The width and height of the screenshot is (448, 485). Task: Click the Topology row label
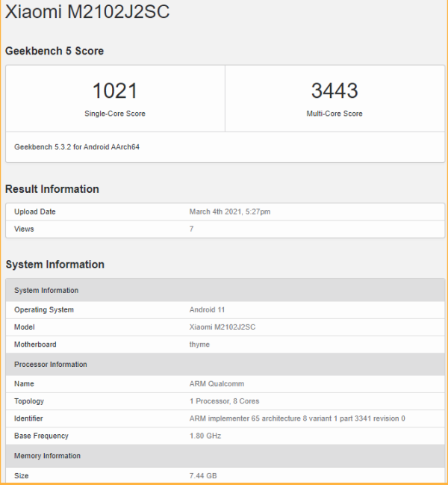pos(29,401)
